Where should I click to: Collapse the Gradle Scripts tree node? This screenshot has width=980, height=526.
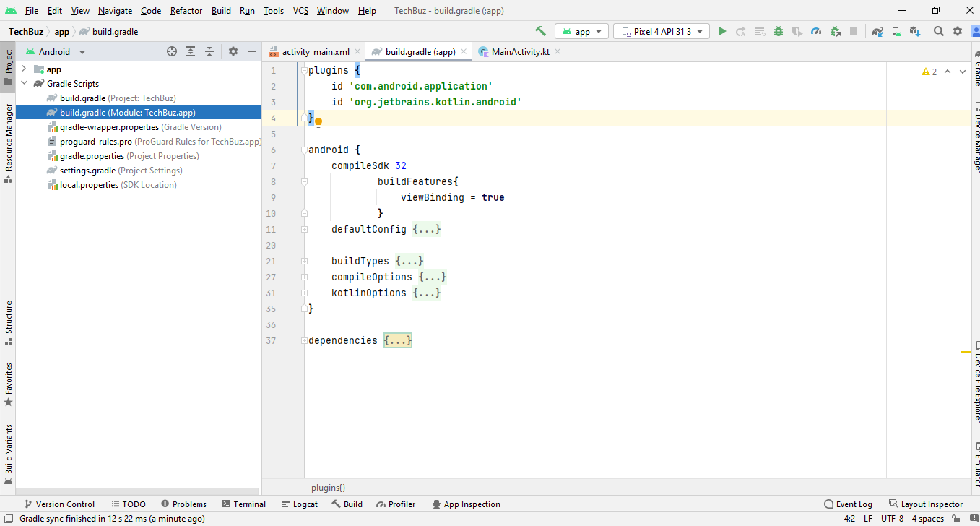pos(24,83)
